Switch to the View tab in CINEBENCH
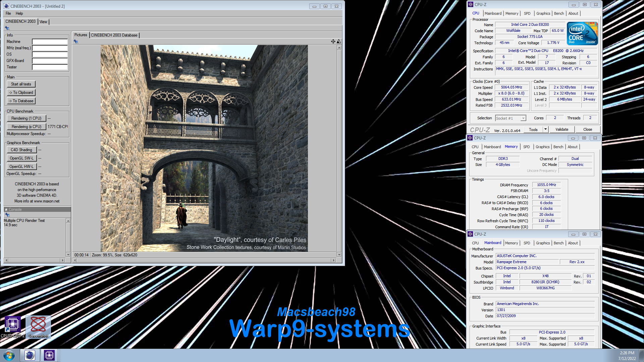Viewport: 644px width, 362px height. [43, 22]
